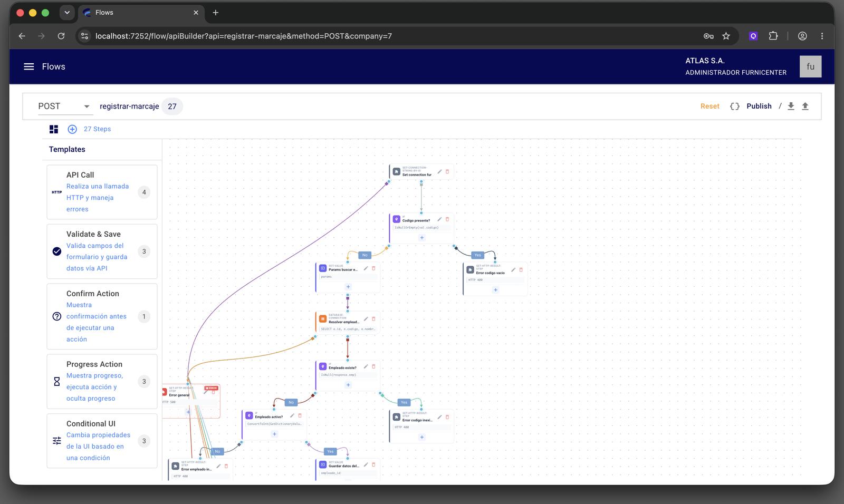Image resolution: width=844 pixels, height=504 pixels.
Task: Edit the Set connection fur step
Action: coord(439,171)
